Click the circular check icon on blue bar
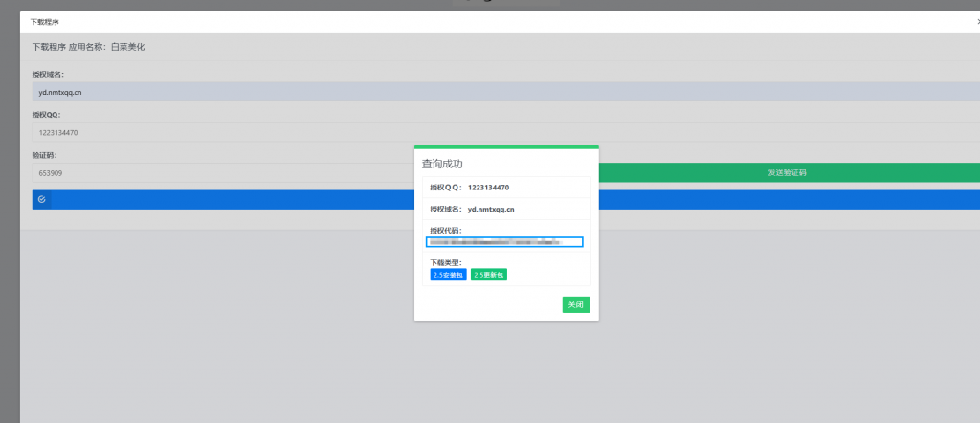 (41, 199)
